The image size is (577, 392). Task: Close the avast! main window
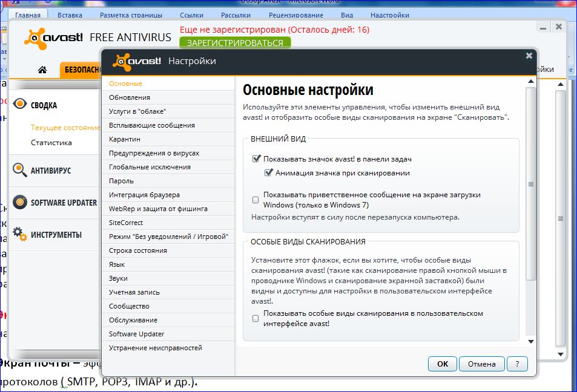point(559,27)
